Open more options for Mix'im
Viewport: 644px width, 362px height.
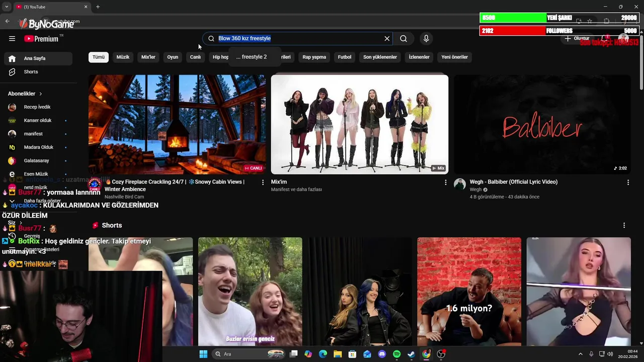coord(445,183)
